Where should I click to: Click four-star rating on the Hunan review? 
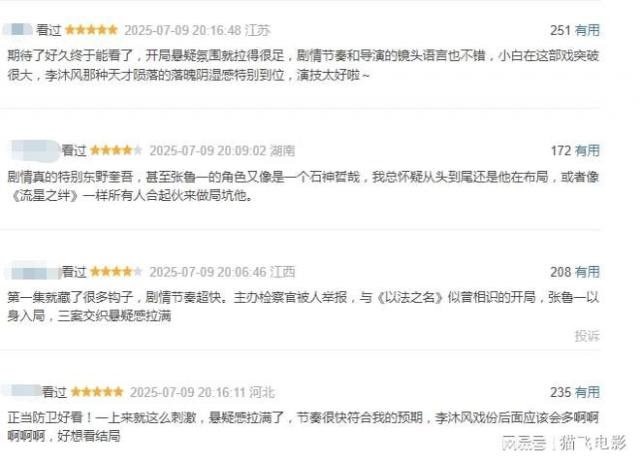116,151
